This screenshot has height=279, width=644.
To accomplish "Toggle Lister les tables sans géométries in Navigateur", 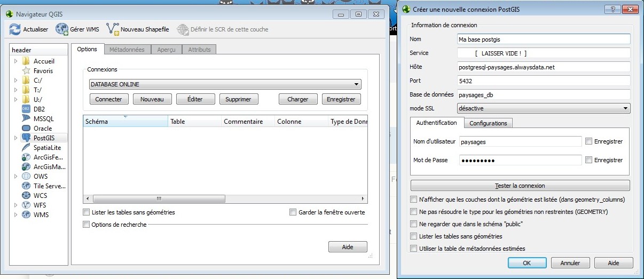I will (87, 212).
